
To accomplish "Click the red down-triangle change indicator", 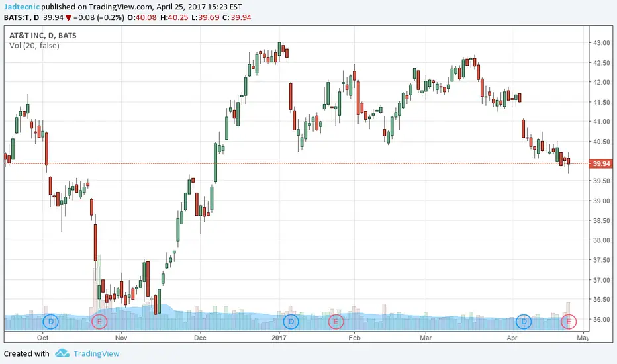I will [68, 18].
